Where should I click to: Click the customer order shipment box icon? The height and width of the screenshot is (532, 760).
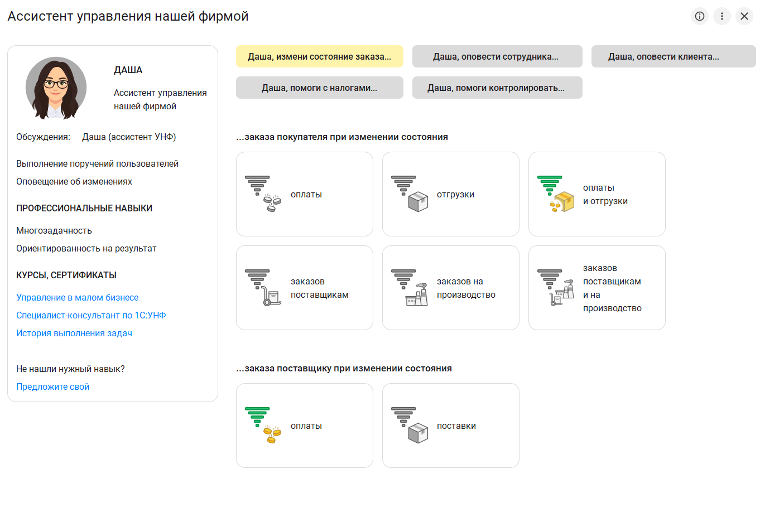[409, 194]
